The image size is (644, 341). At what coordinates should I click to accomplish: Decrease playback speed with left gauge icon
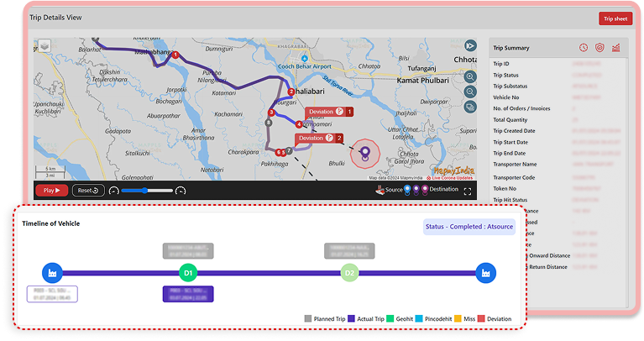tap(113, 191)
